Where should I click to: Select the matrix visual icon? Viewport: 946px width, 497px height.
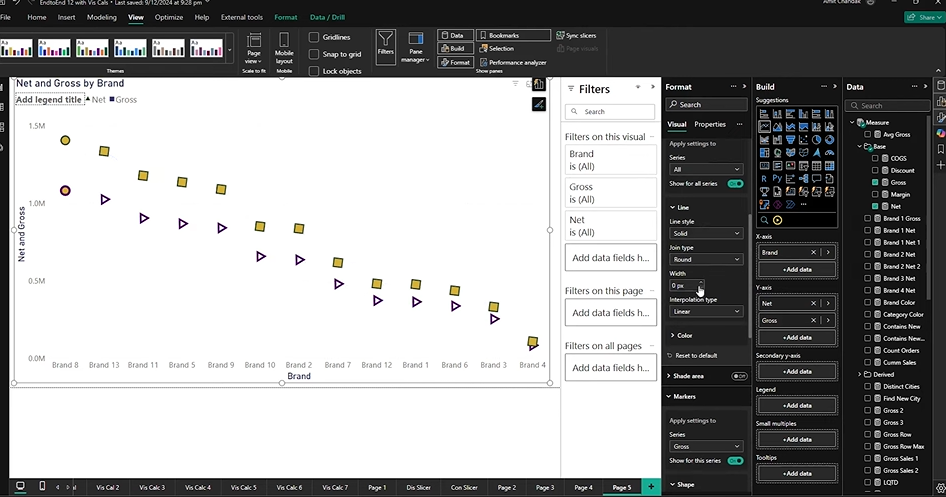tap(830, 166)
